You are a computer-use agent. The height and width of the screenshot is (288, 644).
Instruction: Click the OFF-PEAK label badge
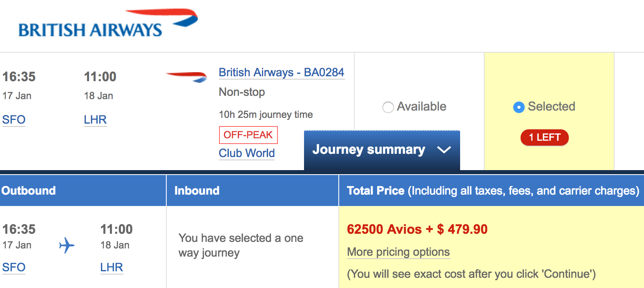click(248, 135)
